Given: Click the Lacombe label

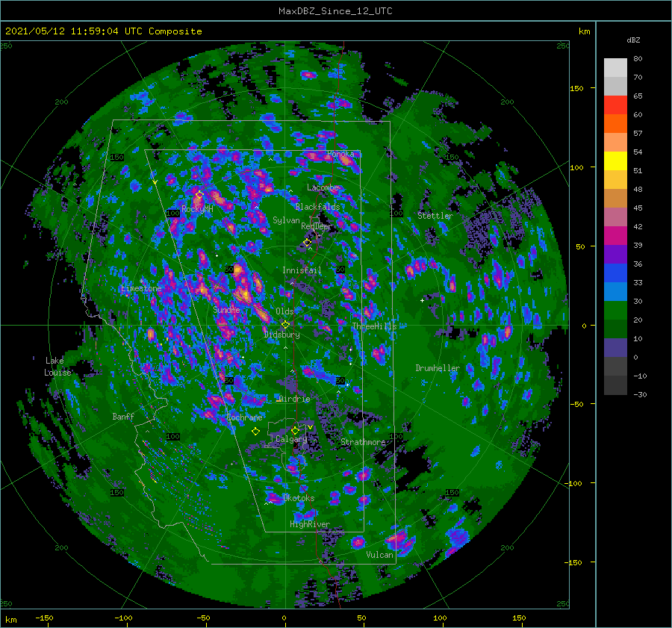Looking at the screenshot, I should click(x=323, y=187).
